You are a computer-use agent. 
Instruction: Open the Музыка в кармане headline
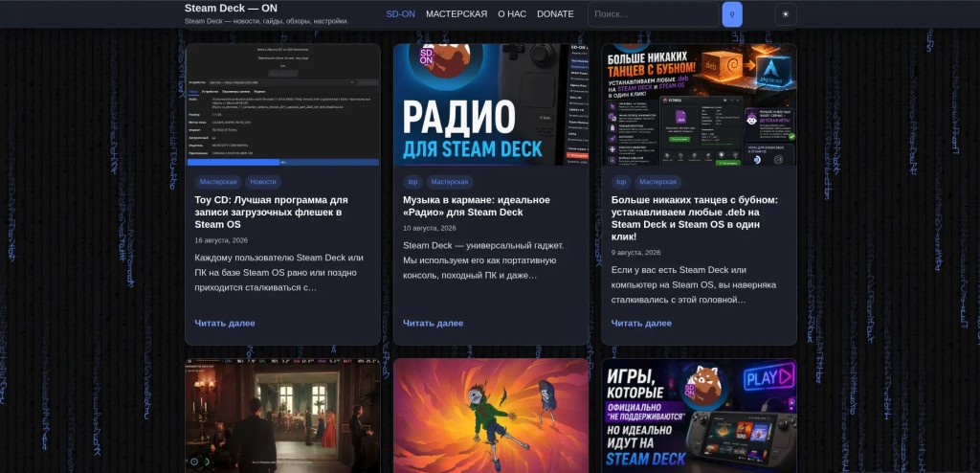[477, 206]
